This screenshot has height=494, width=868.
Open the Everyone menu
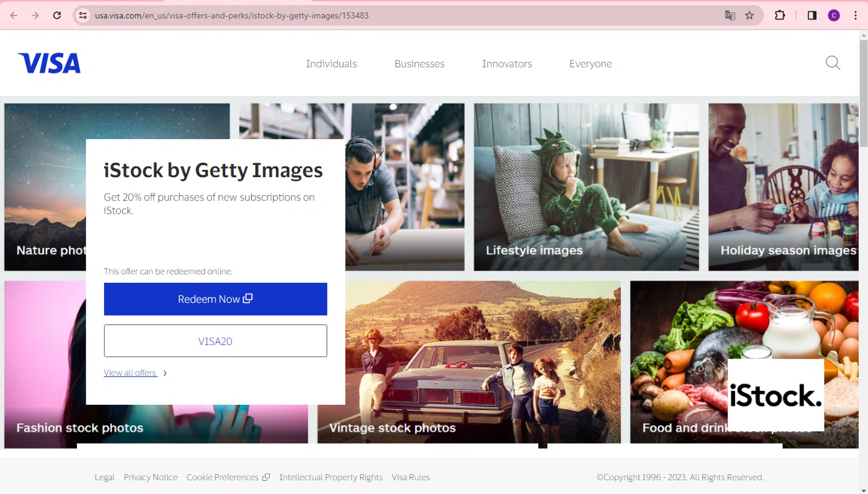pyautogui.click(x=590, y=64)
